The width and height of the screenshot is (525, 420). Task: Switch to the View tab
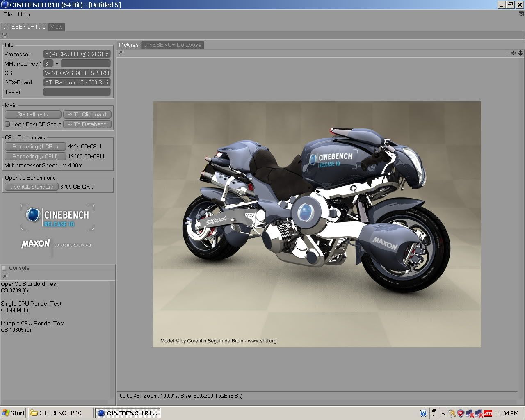pyautogui.click(x=56, y=27)
